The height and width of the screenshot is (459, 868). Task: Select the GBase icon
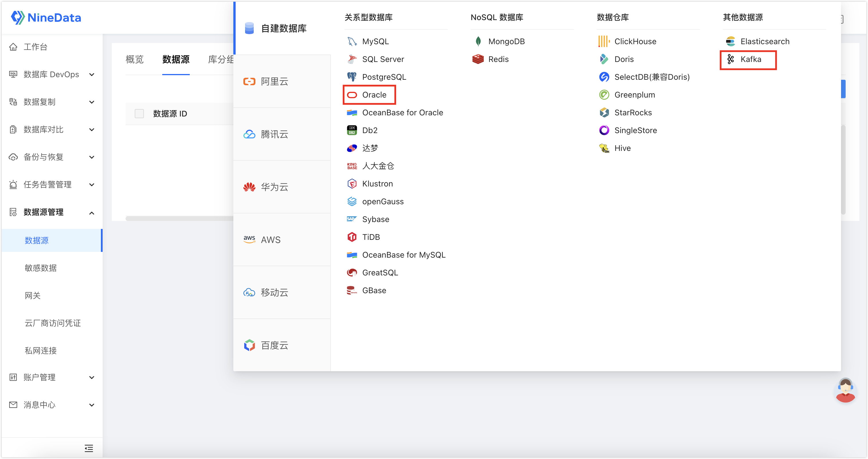[352, 291]
